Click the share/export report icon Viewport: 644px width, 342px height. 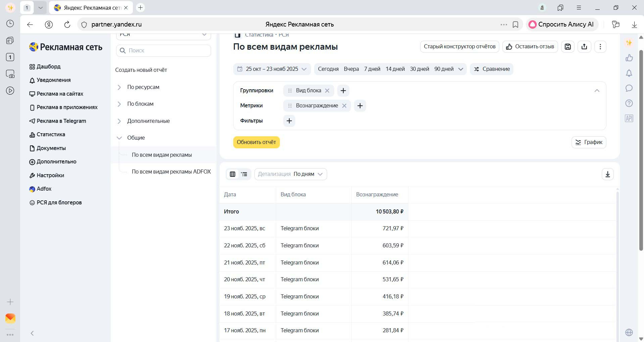584,47
